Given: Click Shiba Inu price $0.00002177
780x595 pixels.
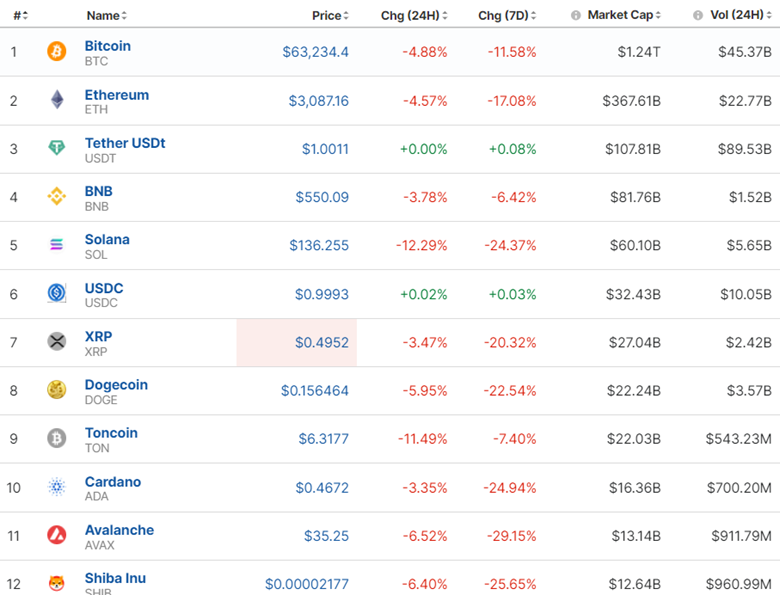Looking at the screenshot, I should coord(307,584).
